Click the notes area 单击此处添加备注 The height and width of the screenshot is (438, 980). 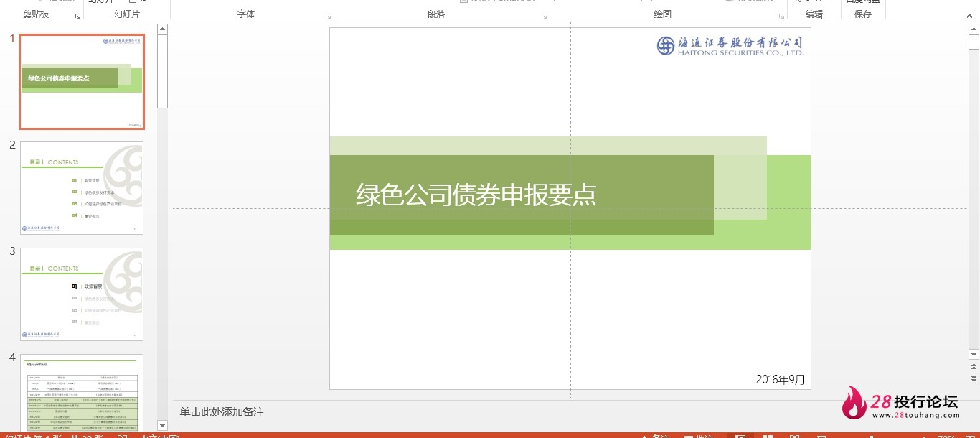[x=222, y=412]
